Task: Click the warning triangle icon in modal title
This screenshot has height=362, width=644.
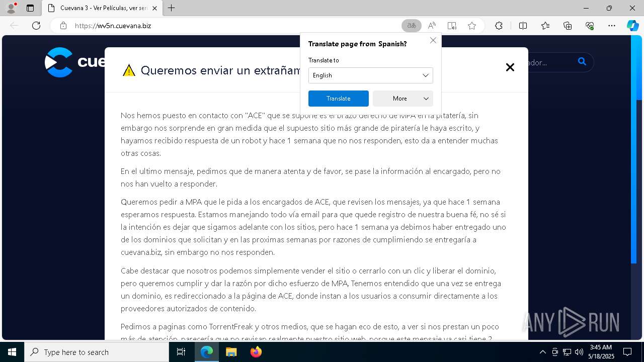Action: click(x=129, y=70)
